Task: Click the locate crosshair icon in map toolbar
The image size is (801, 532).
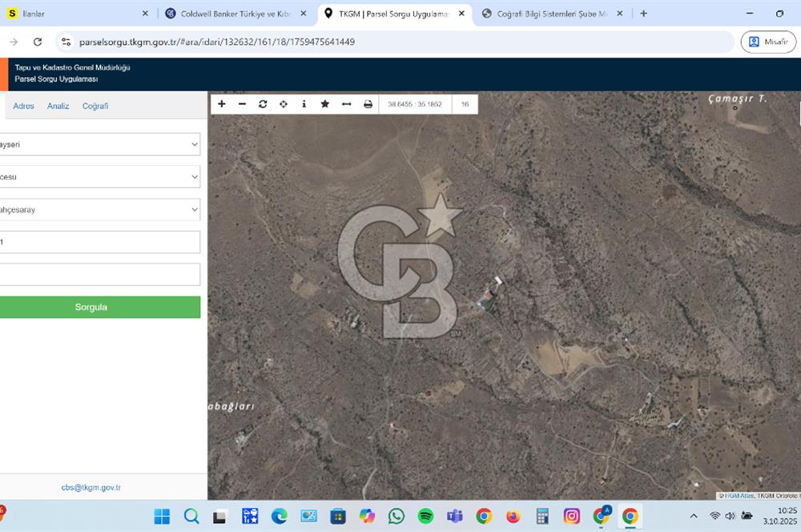Action: tap(284, 104)
